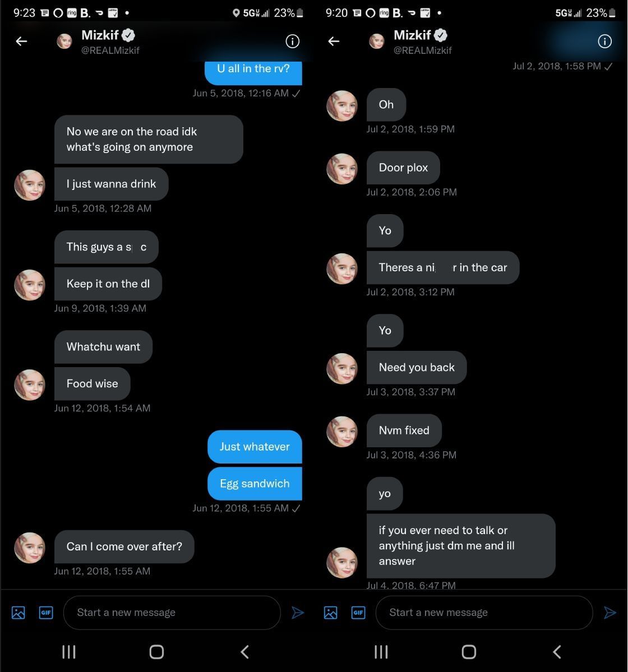Open the conversation info icon on the left chat

tap(292, 41)
